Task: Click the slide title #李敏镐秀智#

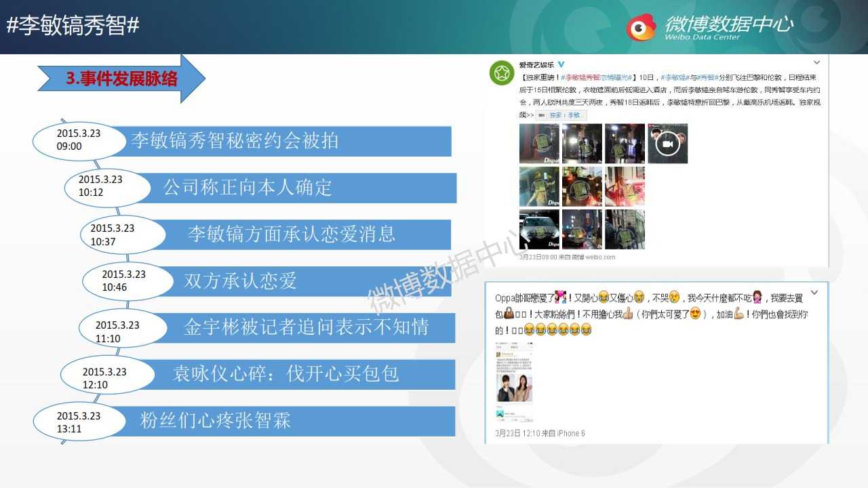Action: coord(73,25)
